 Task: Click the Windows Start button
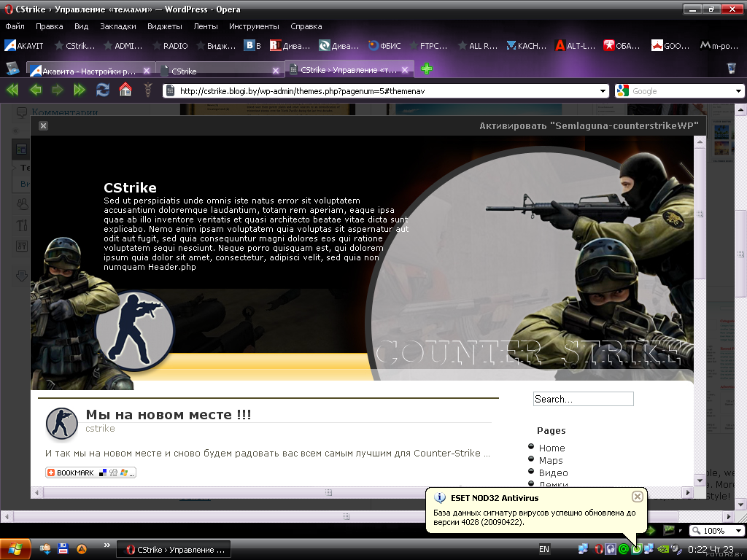[x=16, y=549]
